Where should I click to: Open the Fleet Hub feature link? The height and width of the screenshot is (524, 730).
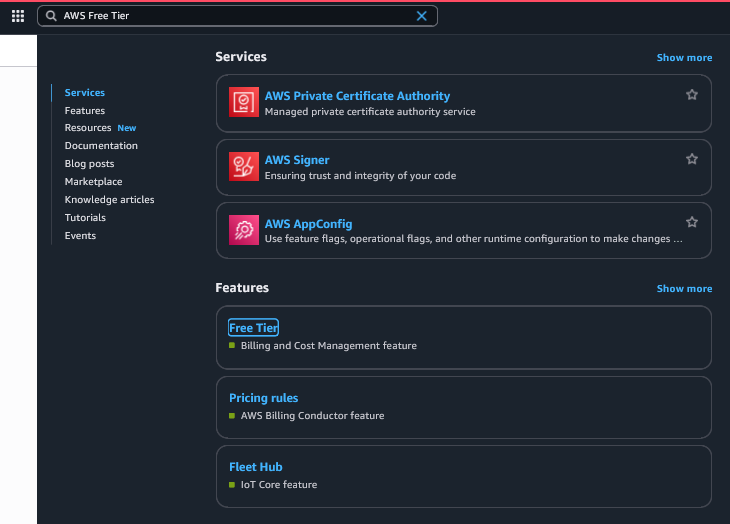(x=256, y=467)
